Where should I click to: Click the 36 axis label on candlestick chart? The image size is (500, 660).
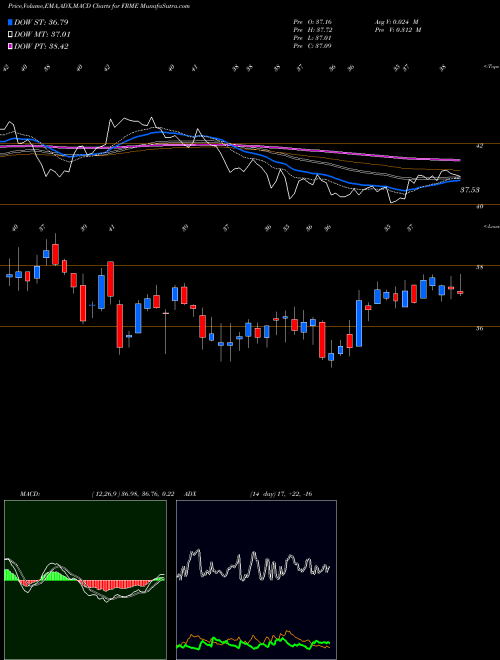click(479, 329)
